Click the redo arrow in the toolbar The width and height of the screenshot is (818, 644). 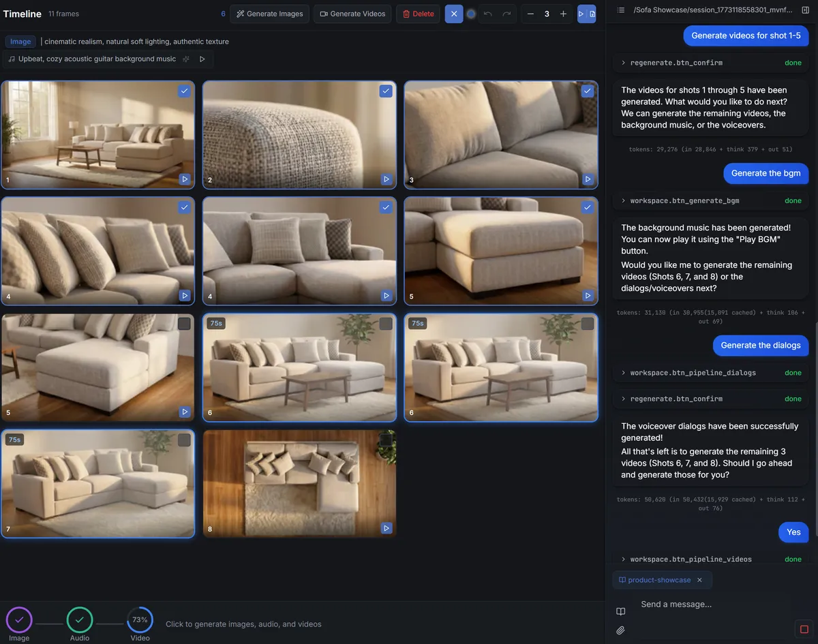point(506,14)
